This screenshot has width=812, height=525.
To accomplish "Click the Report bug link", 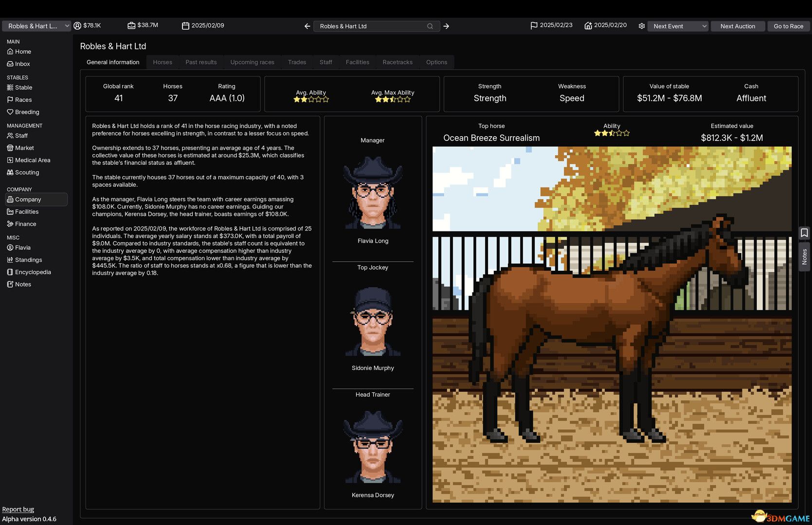I will (18, 508).
